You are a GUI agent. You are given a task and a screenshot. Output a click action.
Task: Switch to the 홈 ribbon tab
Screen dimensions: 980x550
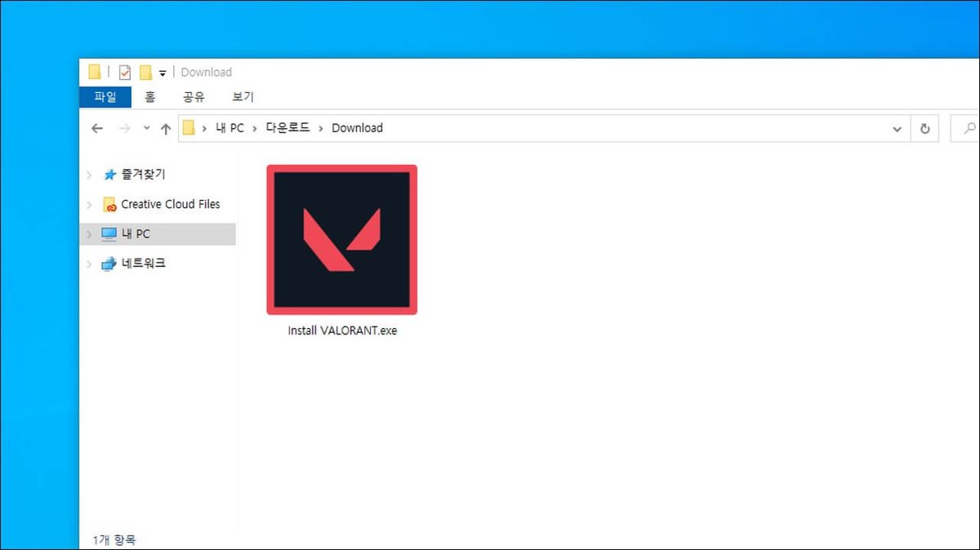[149, 97]
